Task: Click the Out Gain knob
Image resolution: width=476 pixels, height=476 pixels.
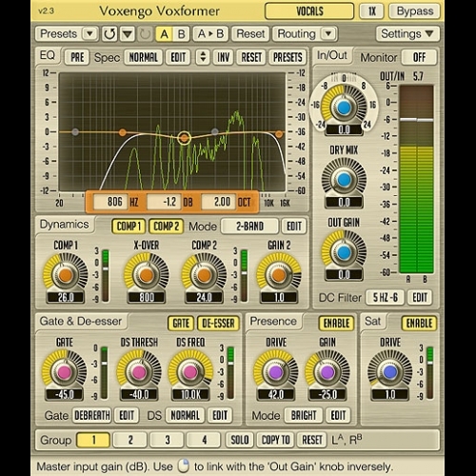Action: coord(344,252)
